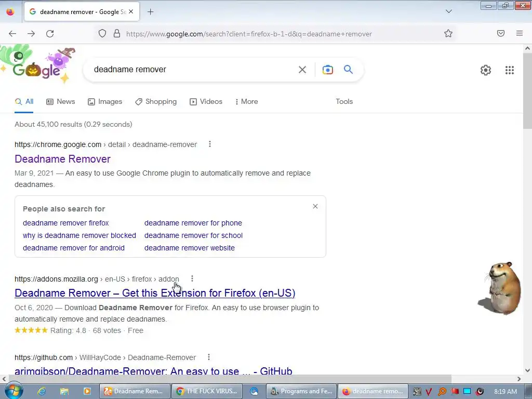This screenshot has height=399, width=532.
Task: Open Windows Explorer folder in taskbar
Action: 64,391
